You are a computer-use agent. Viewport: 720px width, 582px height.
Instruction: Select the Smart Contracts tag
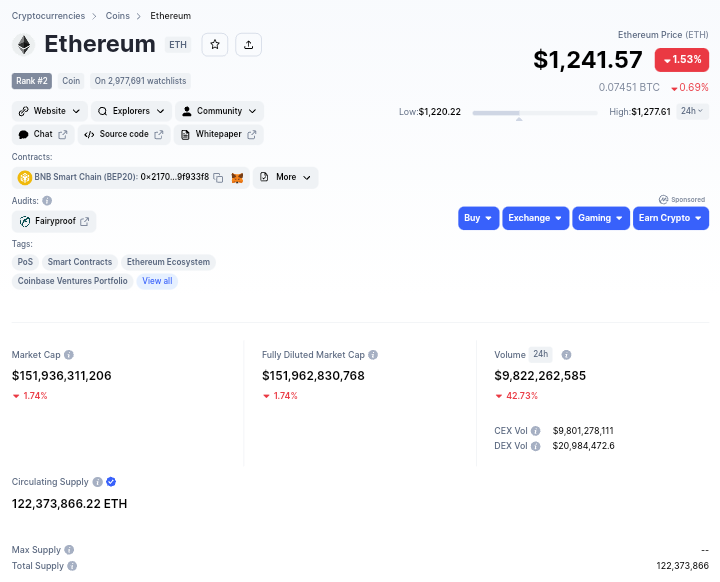pos(80,262)
